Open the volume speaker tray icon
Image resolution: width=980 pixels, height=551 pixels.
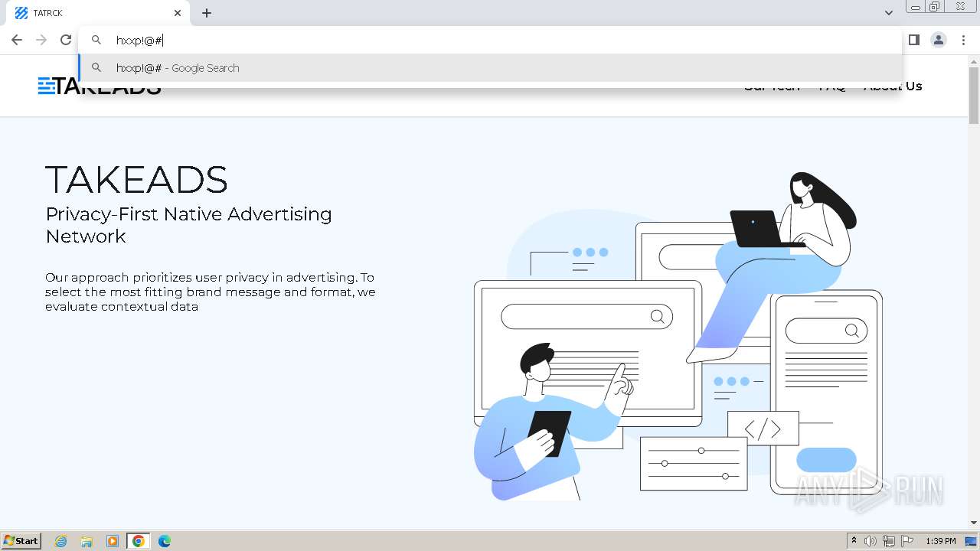click(x=871, y=541)
